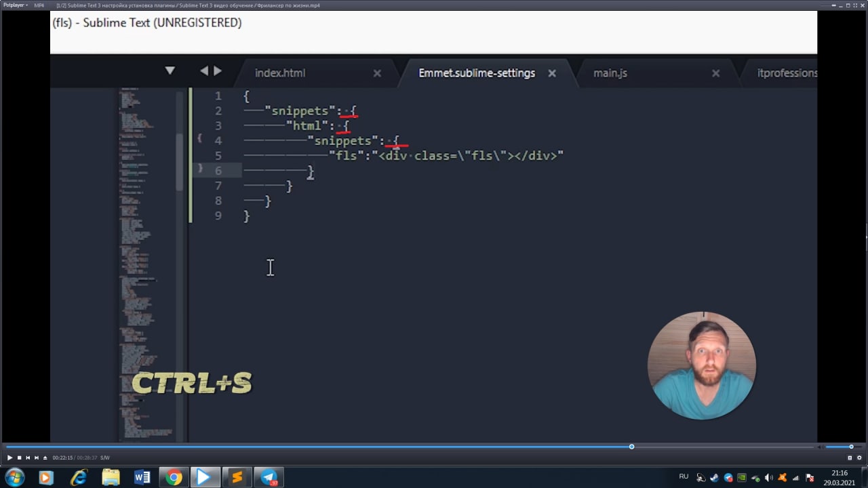Click "snippets" key on line 4
This screenshot has width=868, height=488.
tap(343, 141)
